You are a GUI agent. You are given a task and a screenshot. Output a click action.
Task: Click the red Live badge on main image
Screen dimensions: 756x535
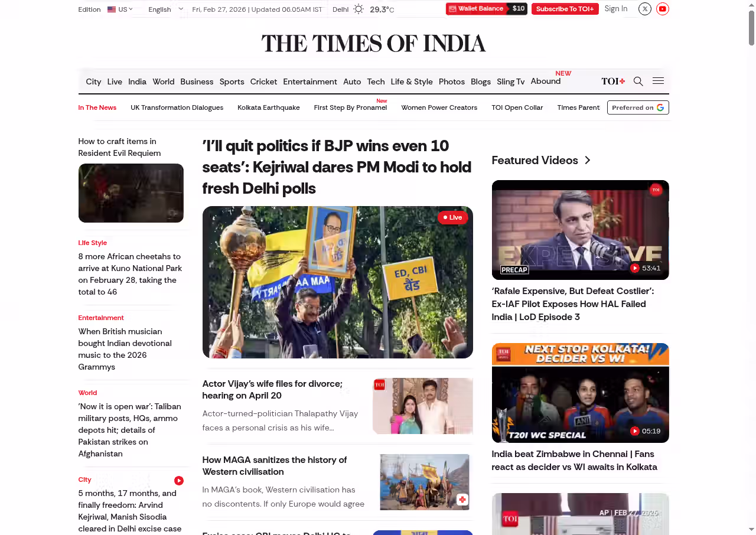(x=453, y=217)
